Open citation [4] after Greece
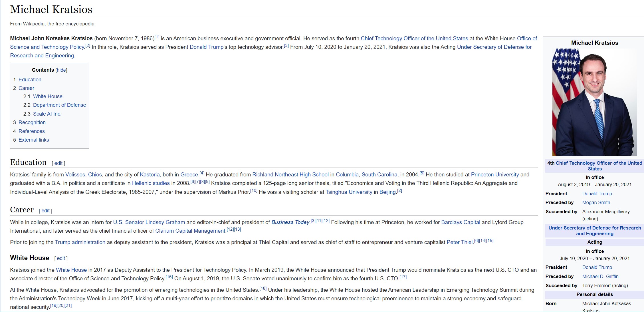 pos(202,173)
